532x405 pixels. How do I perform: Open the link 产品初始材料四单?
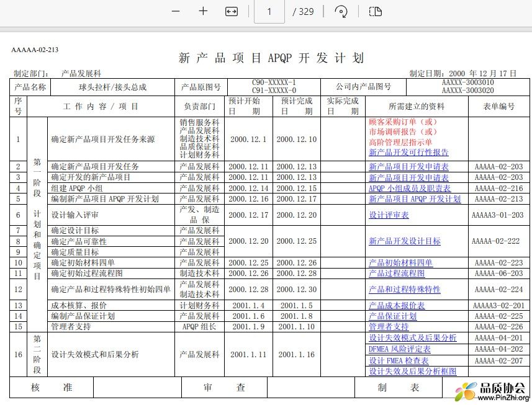click(400, 262)
